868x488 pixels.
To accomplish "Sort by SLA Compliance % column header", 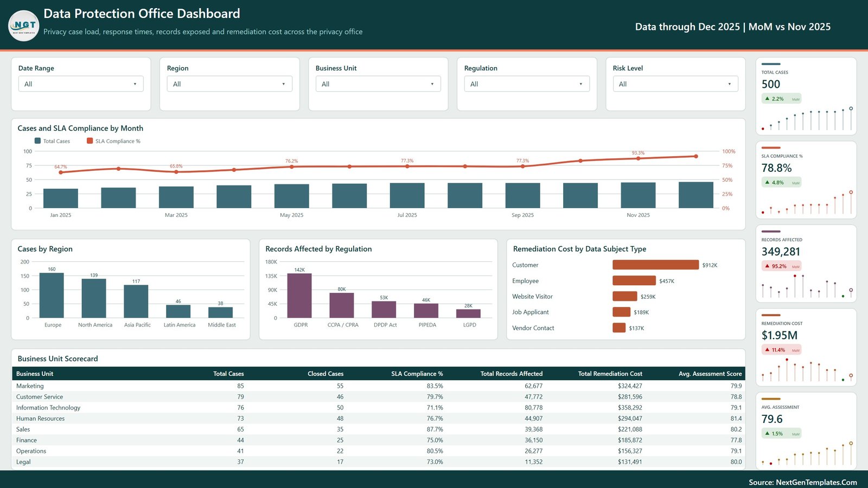I will (x=417, y=374).
